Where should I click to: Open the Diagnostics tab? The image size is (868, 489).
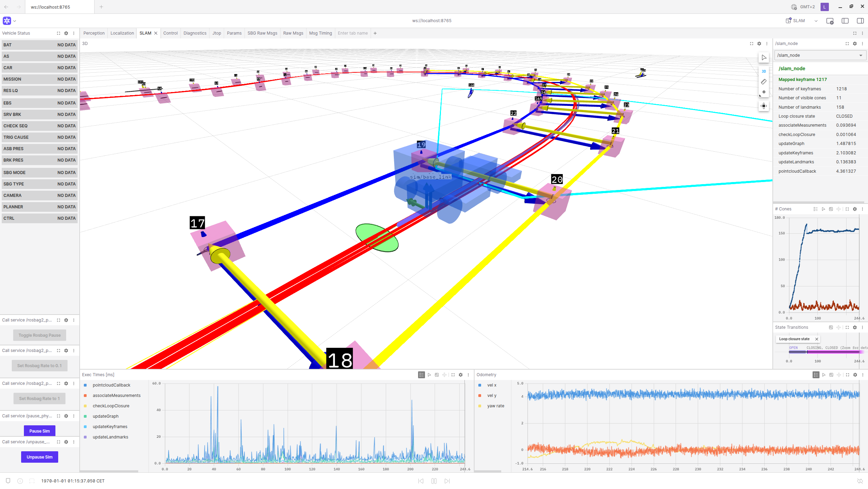click(195, 33)
